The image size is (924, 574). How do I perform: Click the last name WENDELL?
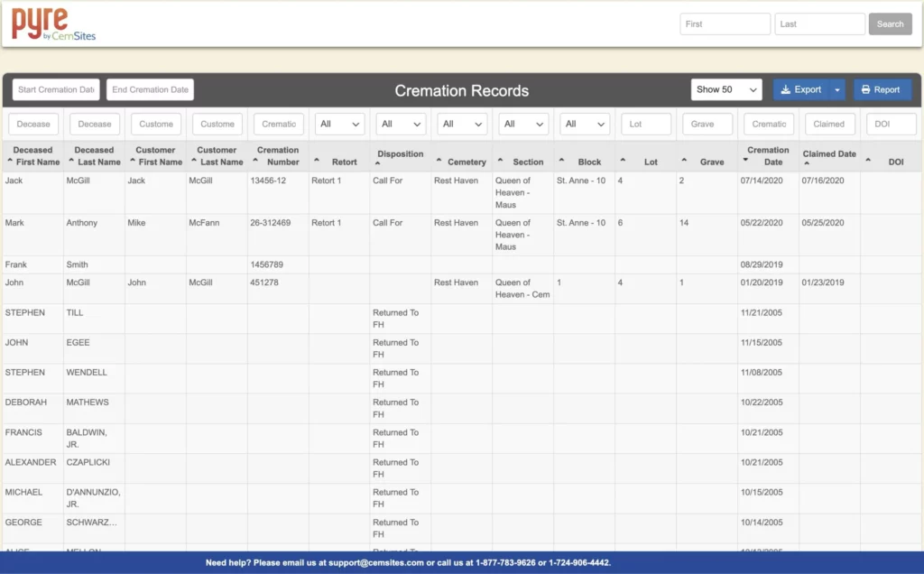(87, 373)
